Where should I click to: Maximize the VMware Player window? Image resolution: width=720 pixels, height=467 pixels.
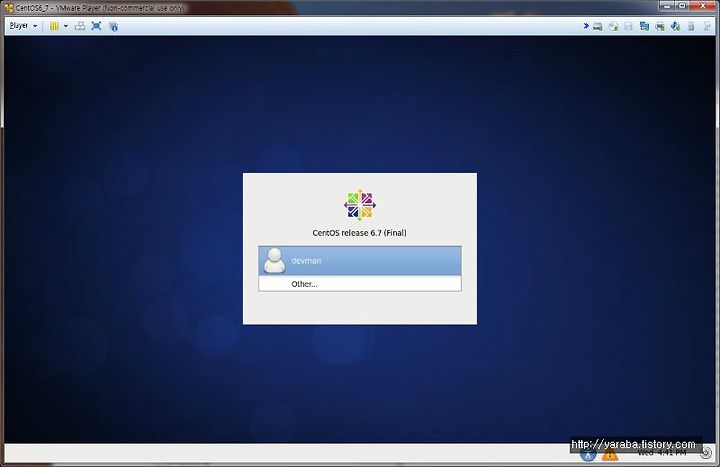coord(682,6)
